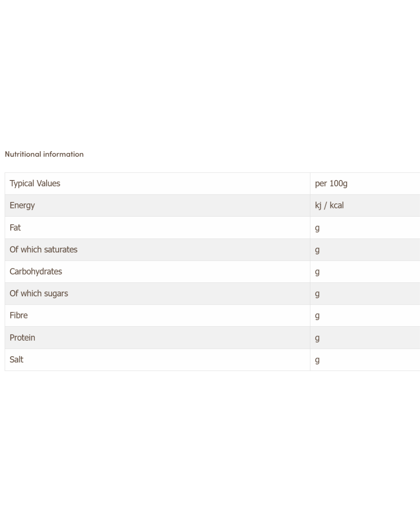Select the Protein row label

[22, 338]
